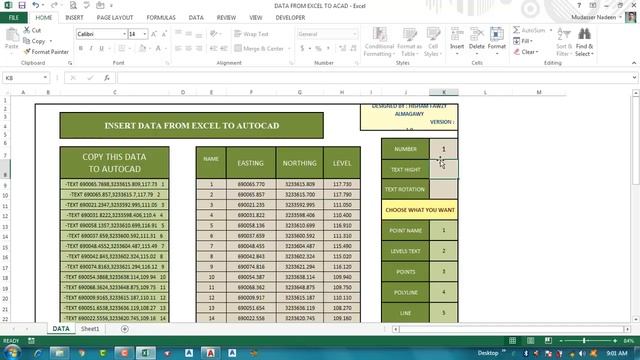
Task: Click the LEVELS TEXT green label
Action: tap(405, 251)
